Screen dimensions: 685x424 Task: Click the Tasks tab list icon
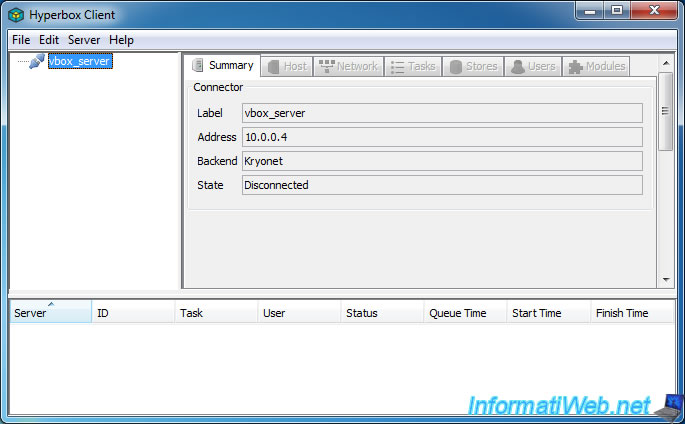click(397, 67)
